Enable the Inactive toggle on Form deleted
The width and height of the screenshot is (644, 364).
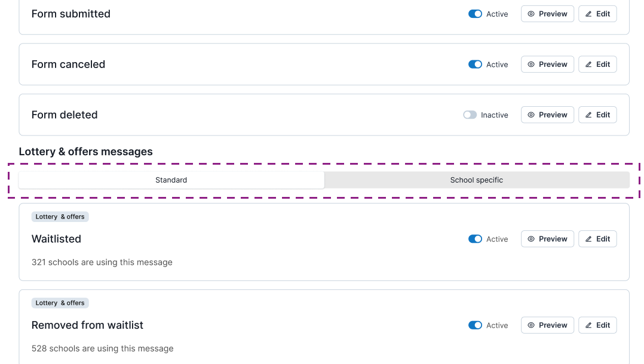coord(470,115)
